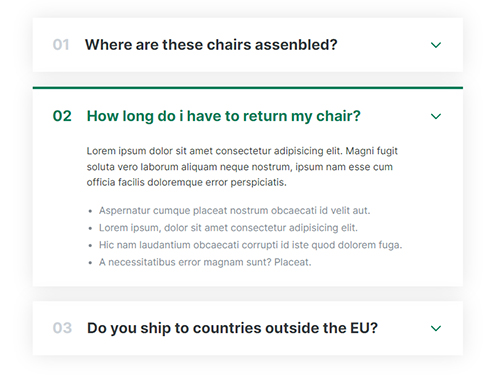Select the 'Aspernatur cumque placeat' bullet item
Image resolution: width=500 pixels, height=375 pixels.
click(234, 211)
